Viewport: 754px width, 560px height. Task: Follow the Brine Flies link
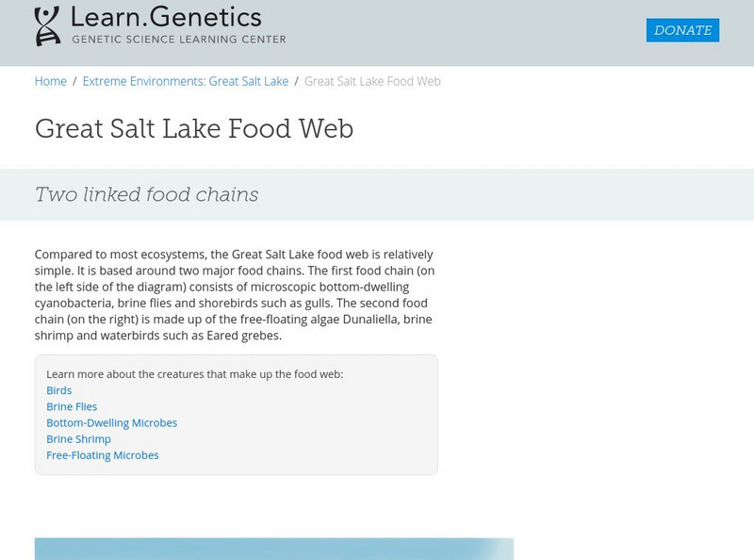tap(72, 406)
